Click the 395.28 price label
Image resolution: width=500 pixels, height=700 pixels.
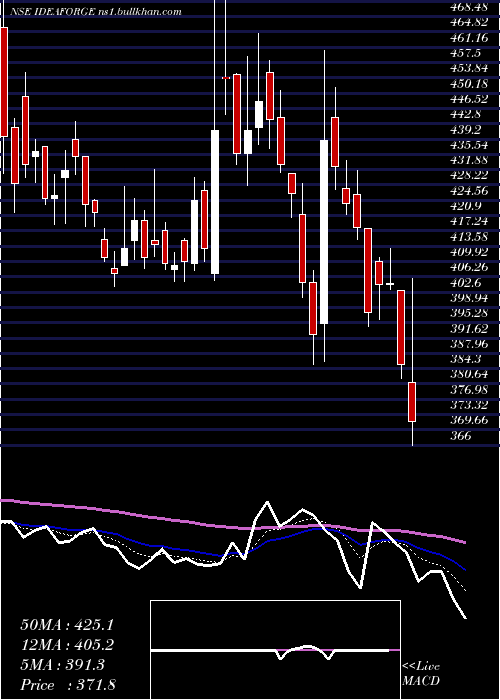pyautogui.click(x=469, y=313)
